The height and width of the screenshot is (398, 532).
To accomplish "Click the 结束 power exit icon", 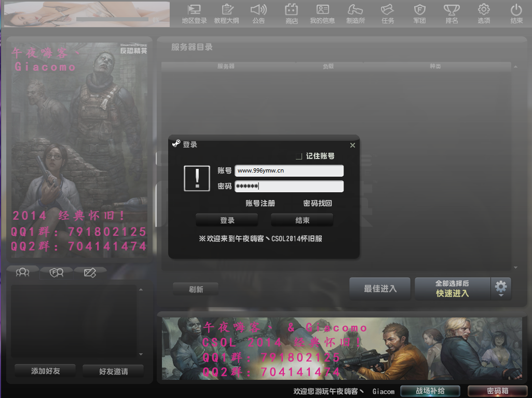I will [x=516, y=14].
